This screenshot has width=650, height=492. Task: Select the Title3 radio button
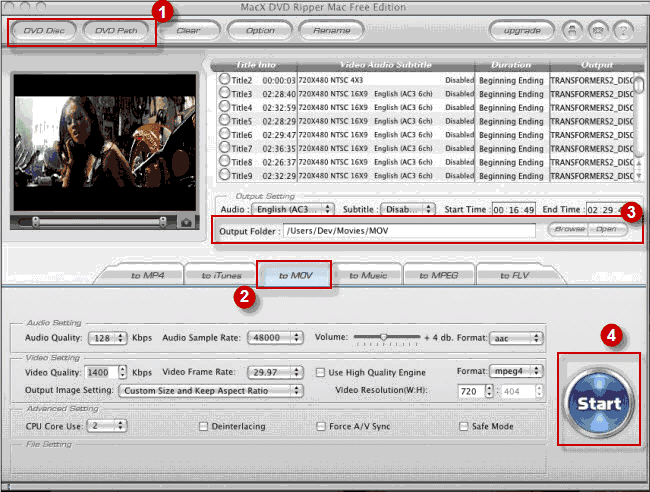[225, 92]
